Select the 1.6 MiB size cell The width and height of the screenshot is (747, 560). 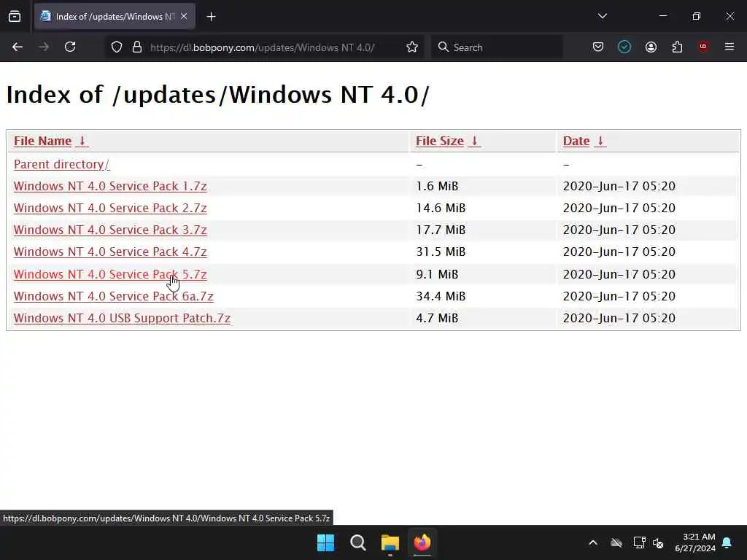[437, 186]
